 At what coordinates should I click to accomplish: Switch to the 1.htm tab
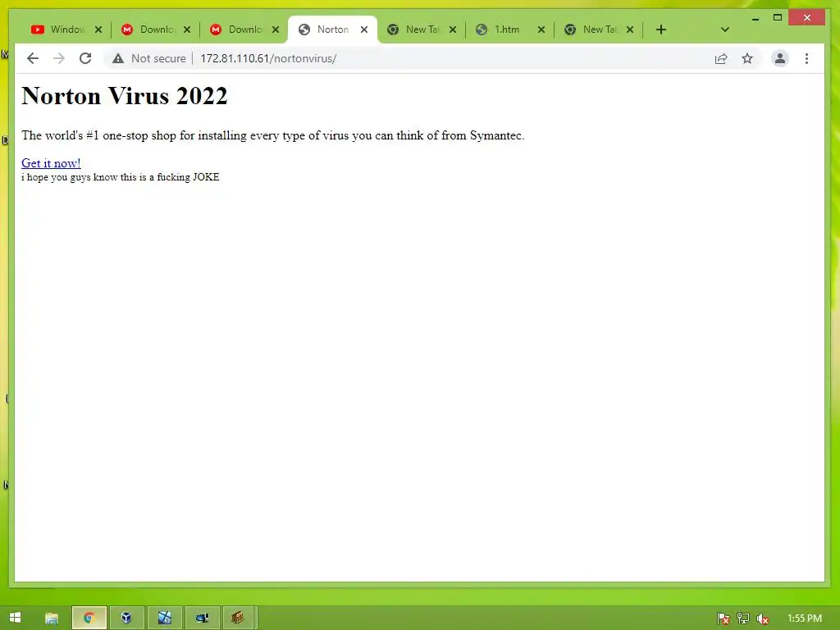coord(510,30)
